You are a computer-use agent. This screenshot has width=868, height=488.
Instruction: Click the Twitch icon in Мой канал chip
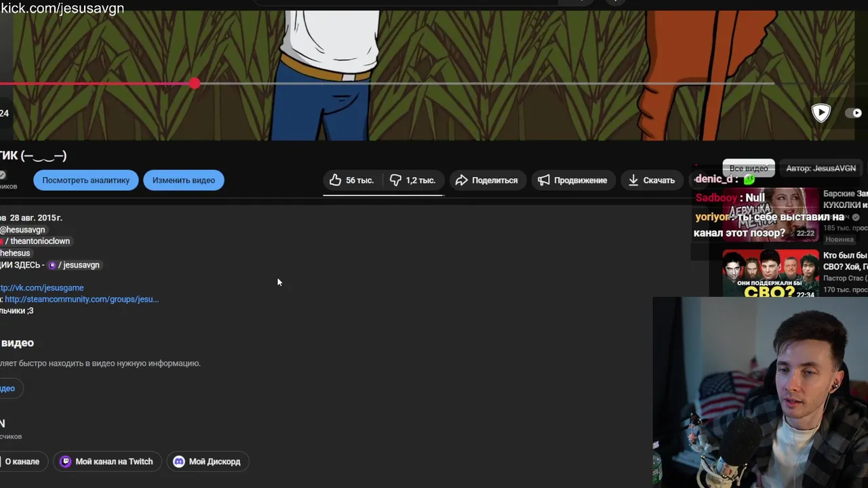66,462
